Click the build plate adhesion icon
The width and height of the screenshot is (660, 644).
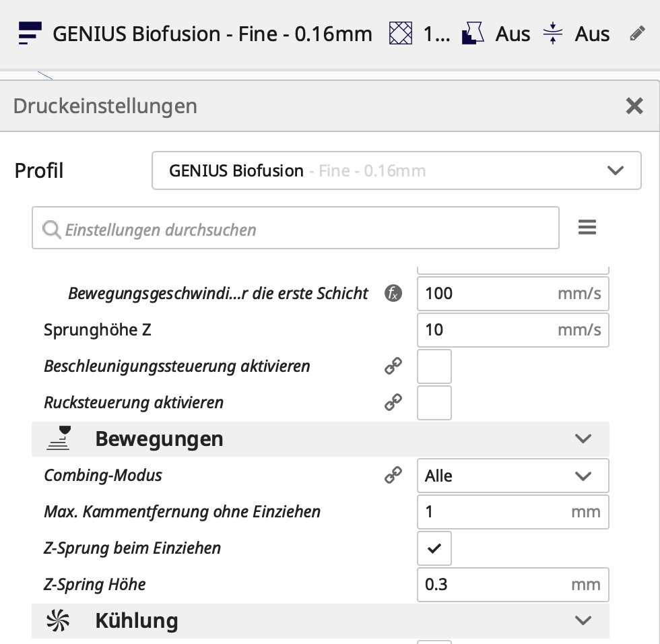(x=552, y=34)
